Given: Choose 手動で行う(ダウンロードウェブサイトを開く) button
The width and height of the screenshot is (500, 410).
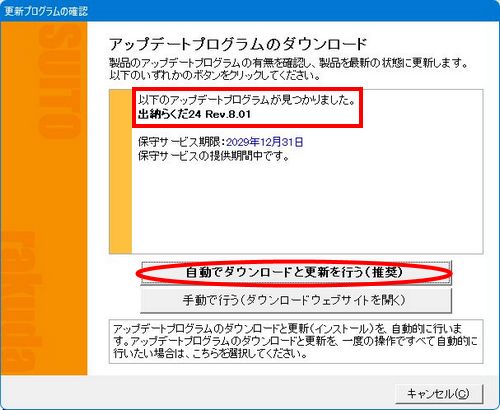Looking at the screenshot, I should tap(296, 300).
